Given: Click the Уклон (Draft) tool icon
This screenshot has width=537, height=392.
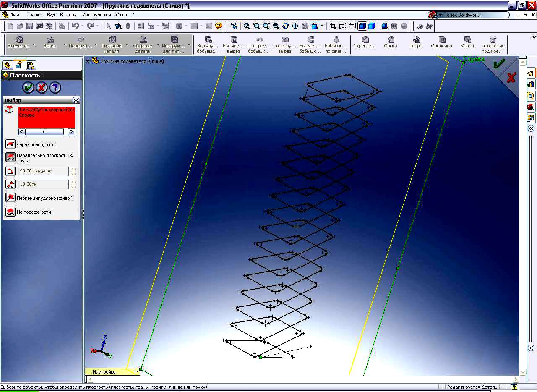Looking at the screenshot, I should pyautogui.click(x=467, y=42).
